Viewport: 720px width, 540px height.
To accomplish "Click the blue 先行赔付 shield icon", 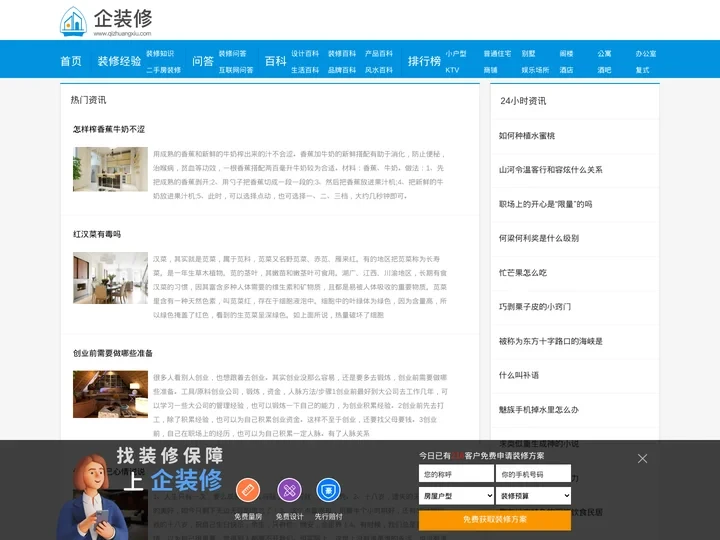I will click(x=328, y=490).
